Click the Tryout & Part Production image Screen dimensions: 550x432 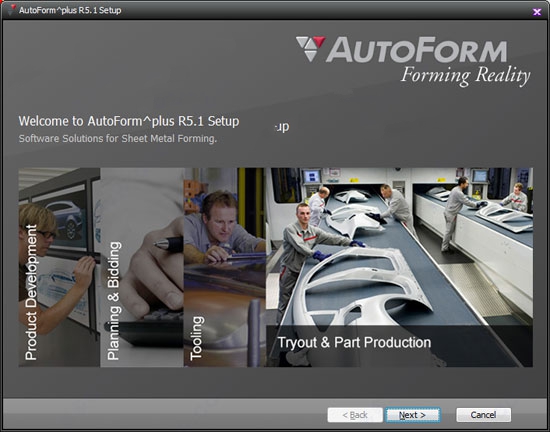tap(400, 267)
